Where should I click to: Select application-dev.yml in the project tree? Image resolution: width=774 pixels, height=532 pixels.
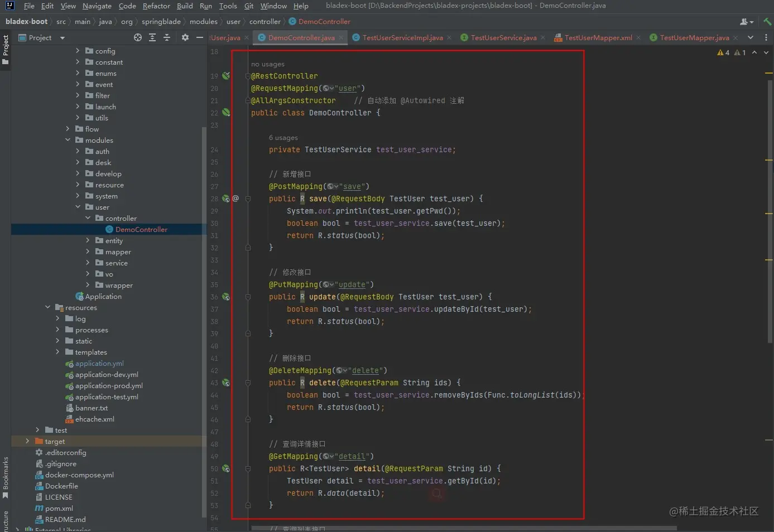107,374
